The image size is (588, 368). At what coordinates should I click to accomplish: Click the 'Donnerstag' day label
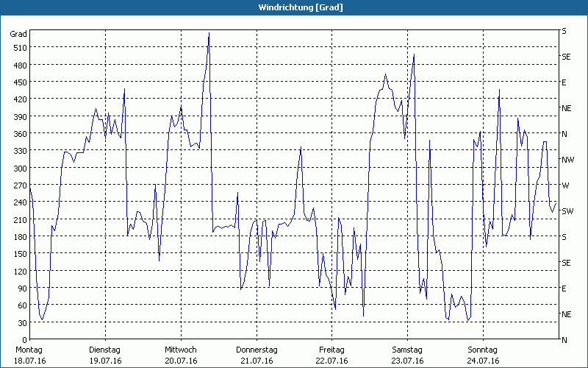pos(257,350)
